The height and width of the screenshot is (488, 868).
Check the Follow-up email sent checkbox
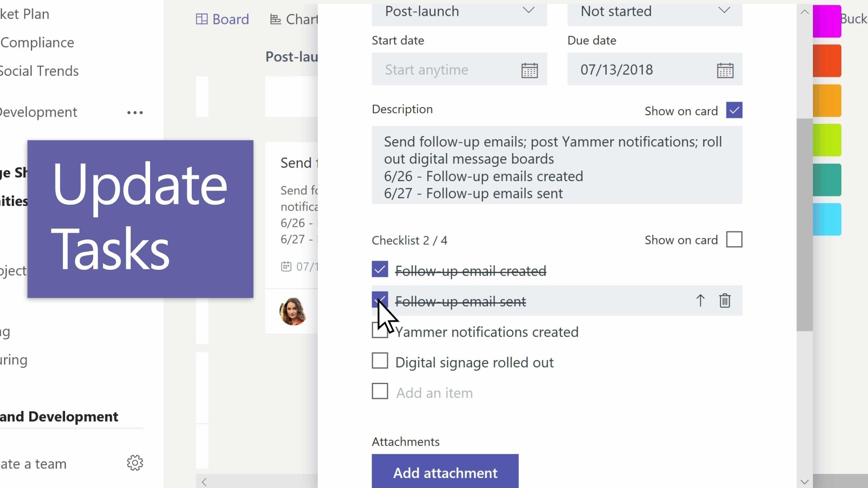click(379, 301)
